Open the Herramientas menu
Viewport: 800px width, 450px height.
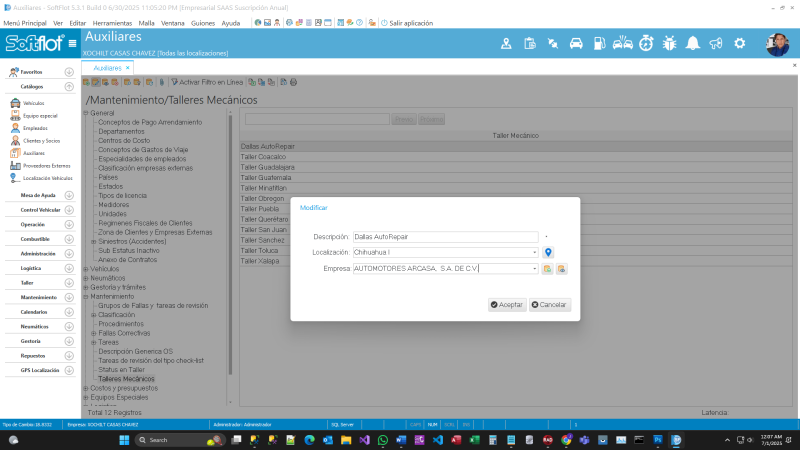pyautogui.click(x=111, y=21)
